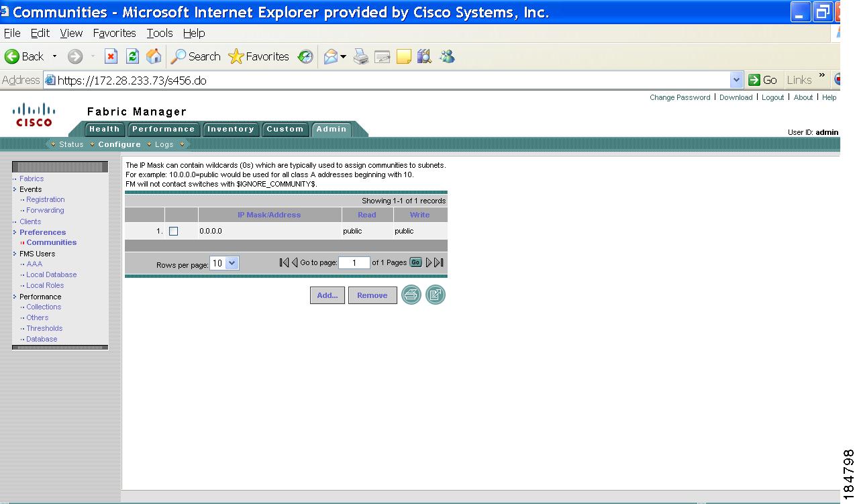The image size is (857, 504).
Task: Select Preferences in the sidebar
Action: 43,232
